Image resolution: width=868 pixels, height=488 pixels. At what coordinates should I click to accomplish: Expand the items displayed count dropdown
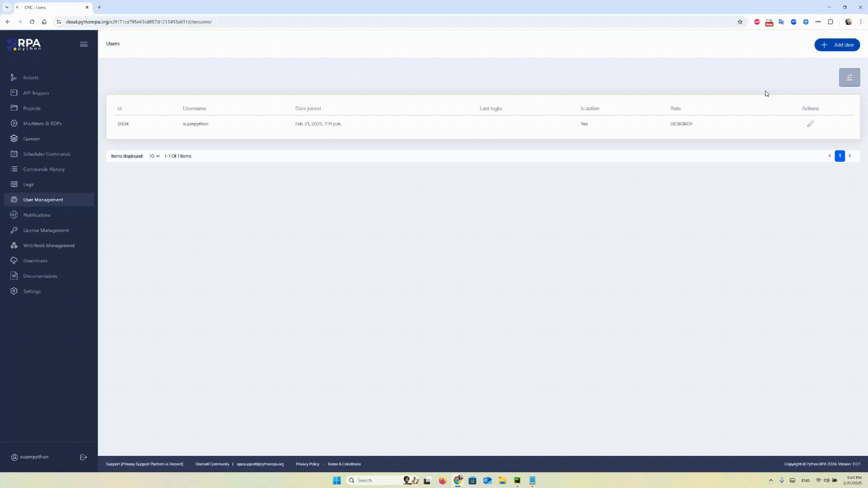pyautogui.click(x=154, y=156)
